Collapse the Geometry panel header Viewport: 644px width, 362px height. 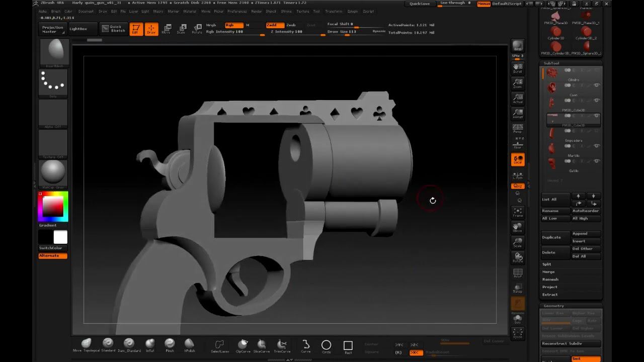(553, 306)
